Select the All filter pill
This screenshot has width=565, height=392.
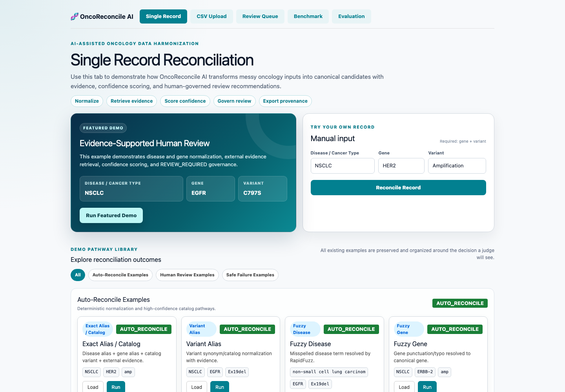[78, 275]
